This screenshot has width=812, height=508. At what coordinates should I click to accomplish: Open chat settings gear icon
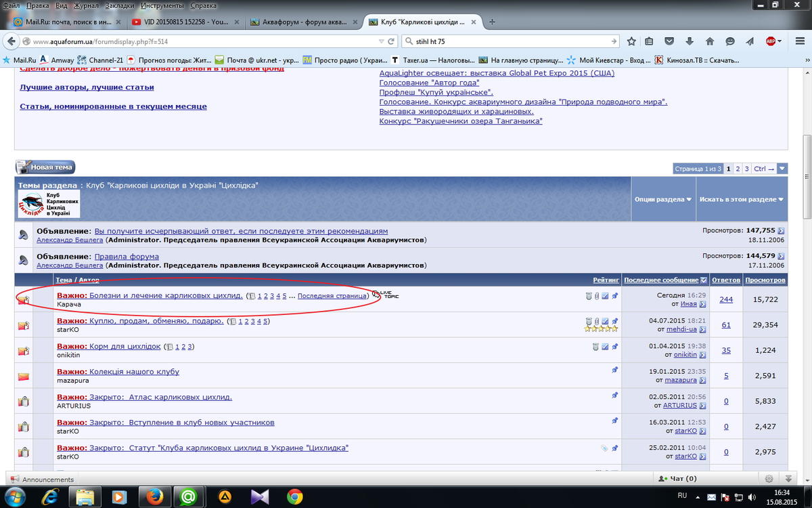(769, 478)
